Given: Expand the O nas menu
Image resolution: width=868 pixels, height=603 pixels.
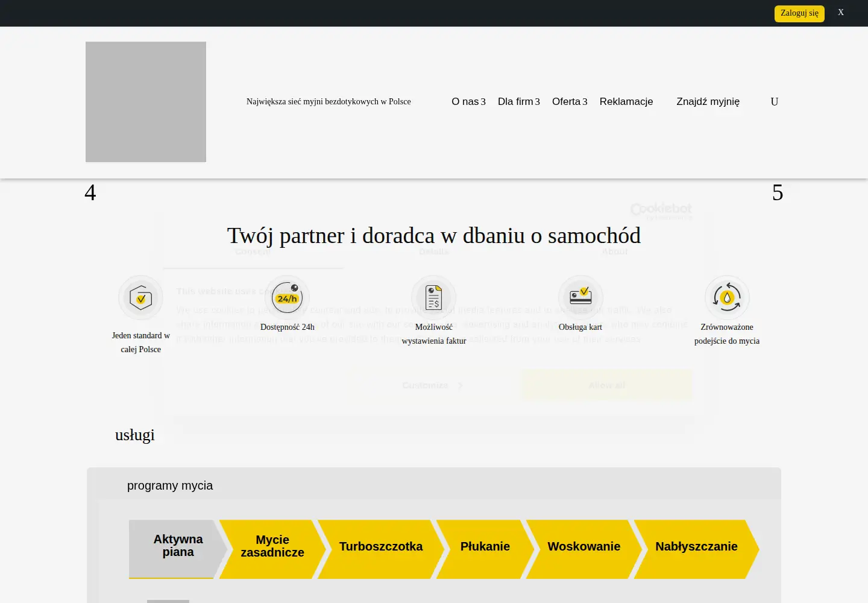Looking at the screenshot, I should pos(468,102).
